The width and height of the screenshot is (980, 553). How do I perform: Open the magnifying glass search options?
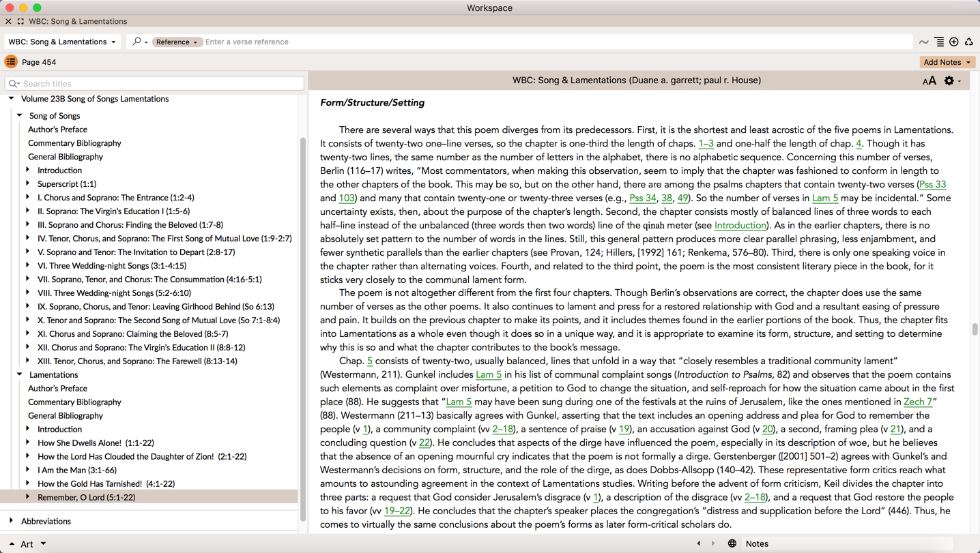coord(139,42)
